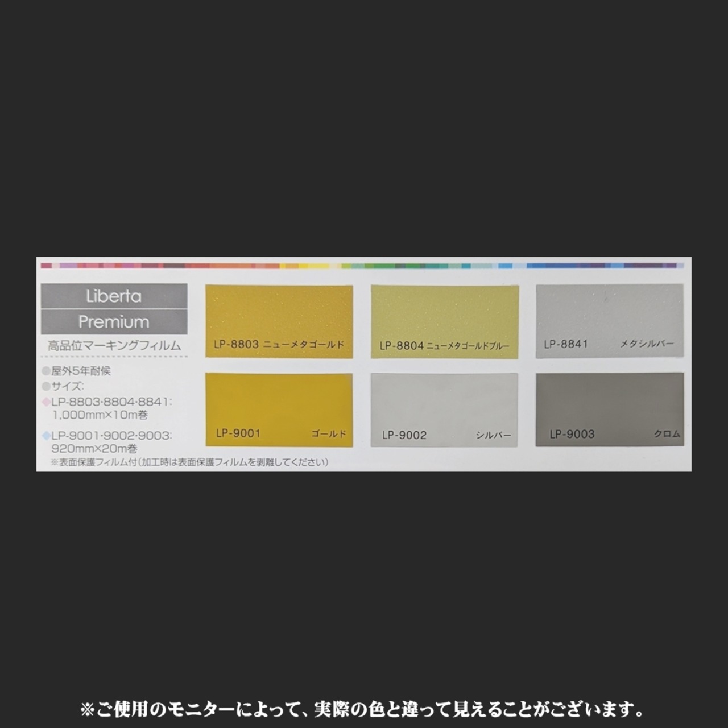The width and height of the screenshot is (728, 728).
Task: Click the monitor color disclaimer at bottom
Action: click(x=363, y=709)
